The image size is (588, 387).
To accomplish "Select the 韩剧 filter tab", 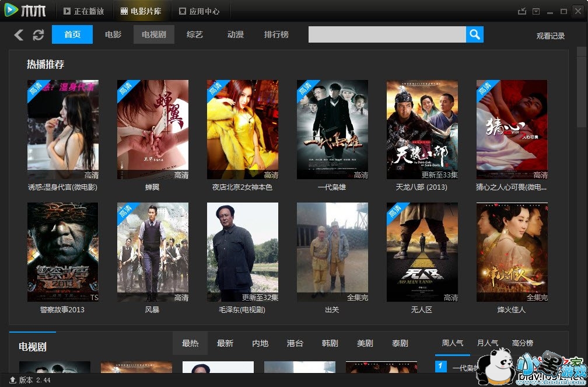I will (x=330, y=343).
